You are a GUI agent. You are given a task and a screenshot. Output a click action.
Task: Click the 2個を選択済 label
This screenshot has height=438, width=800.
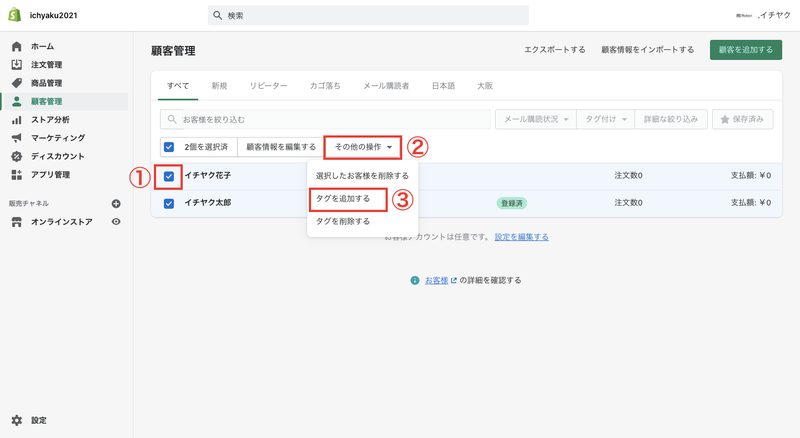206,147
